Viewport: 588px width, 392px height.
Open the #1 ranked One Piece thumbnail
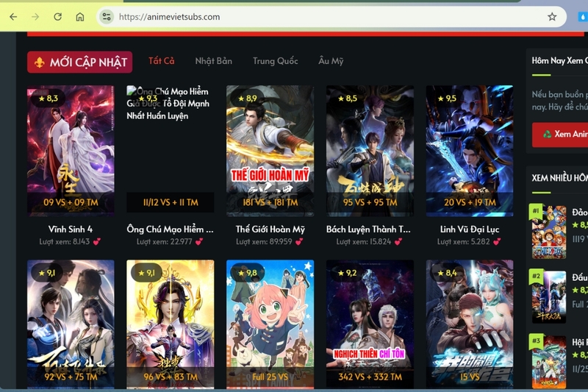point(548,232)
